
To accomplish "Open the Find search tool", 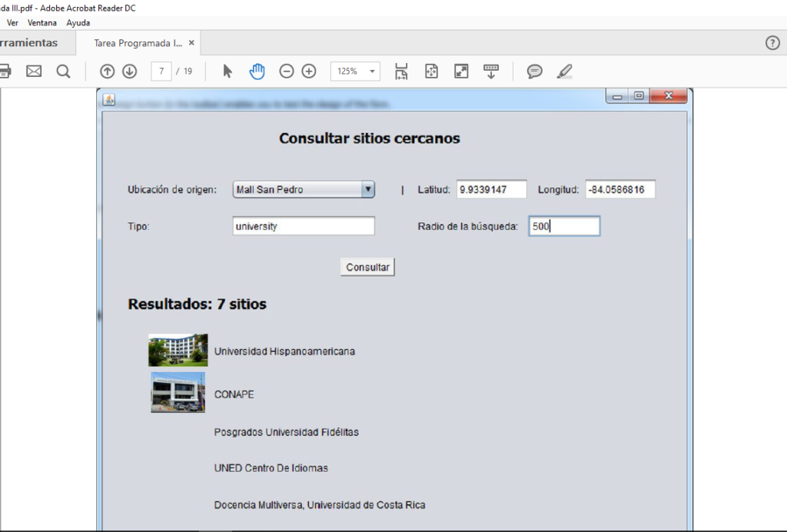I will (63, 71).
